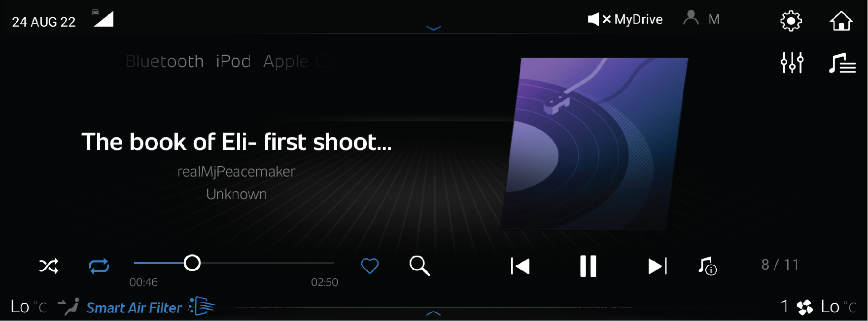Show song information icon
Viewport: 868px width, 321px height.
click(x=707, y=266)
